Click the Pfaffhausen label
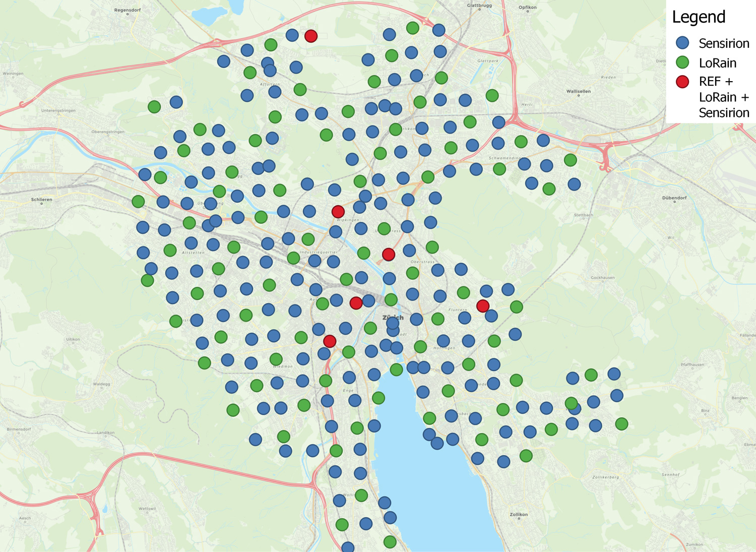Viewport: 756px width, 552px height. click(x=692, y=364)
